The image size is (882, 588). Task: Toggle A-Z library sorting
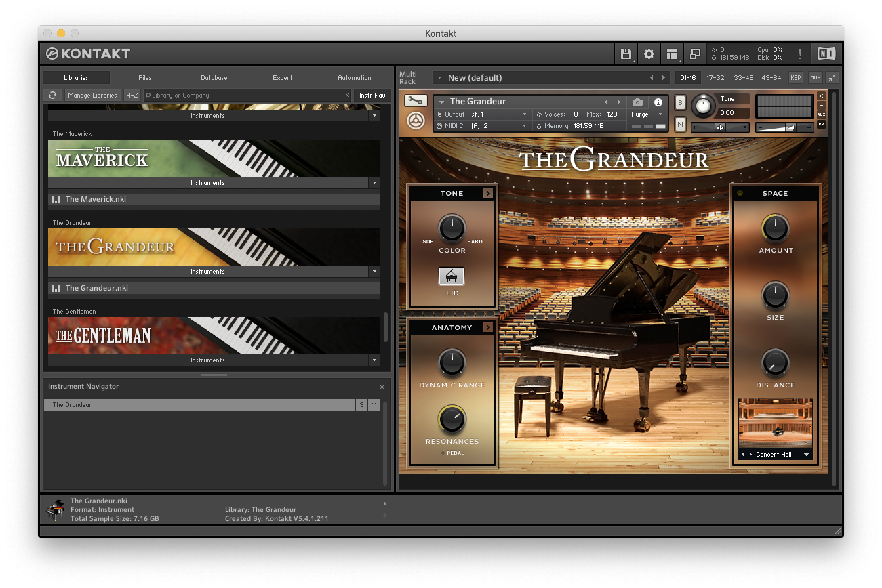click(132, 95)
